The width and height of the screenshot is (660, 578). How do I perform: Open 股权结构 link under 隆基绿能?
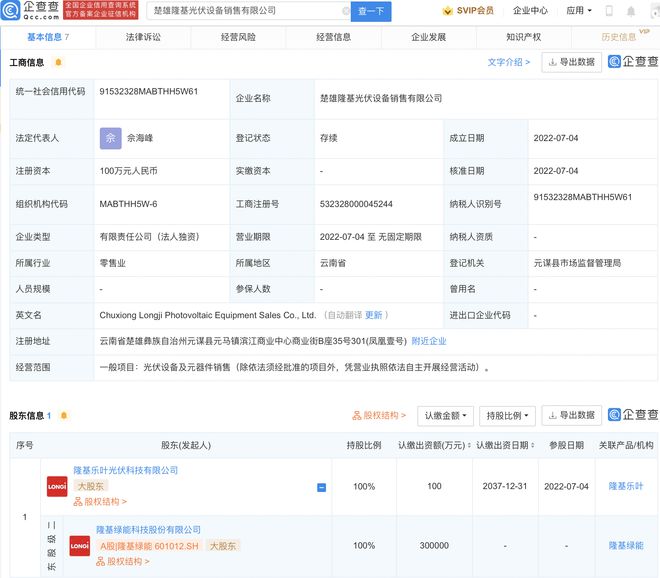[122, 562]
